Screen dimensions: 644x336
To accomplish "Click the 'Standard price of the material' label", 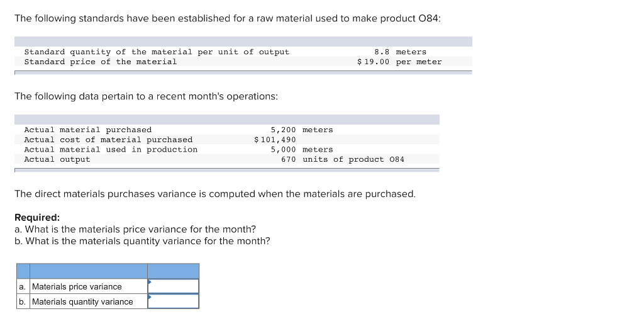I will (101, 62).
